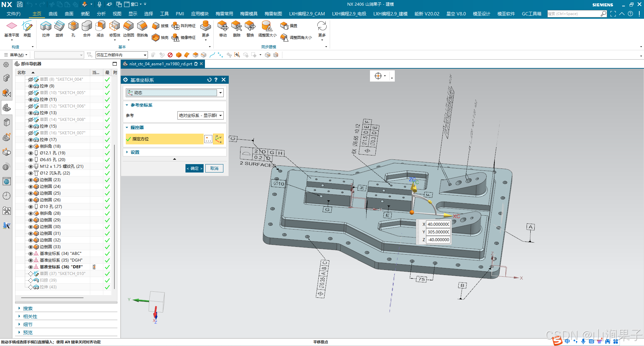Select the 减去 subtract tool

100,29
